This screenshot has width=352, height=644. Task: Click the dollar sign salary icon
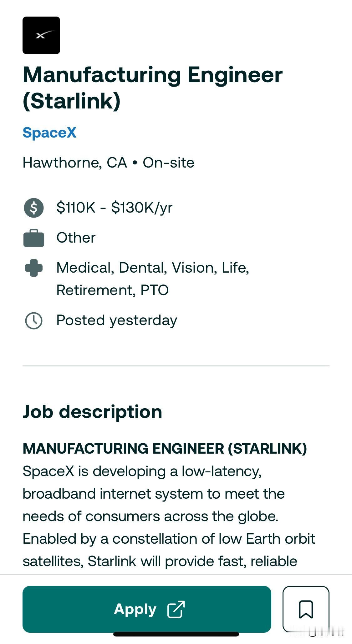tap(34, 208)
